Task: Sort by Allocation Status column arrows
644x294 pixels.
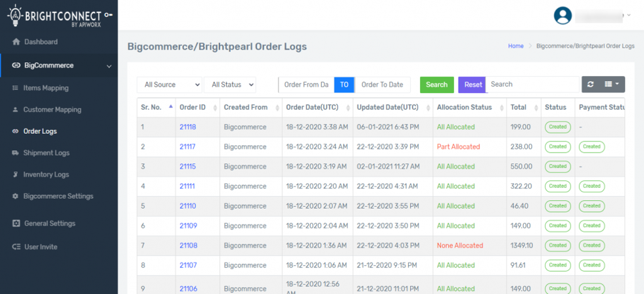Action: pos(502,107)
